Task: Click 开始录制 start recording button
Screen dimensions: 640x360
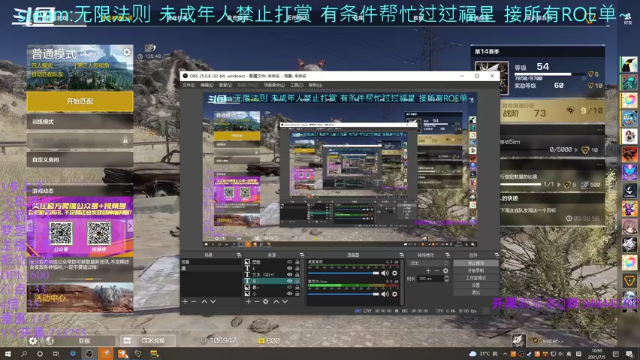Action: point(476,271)
